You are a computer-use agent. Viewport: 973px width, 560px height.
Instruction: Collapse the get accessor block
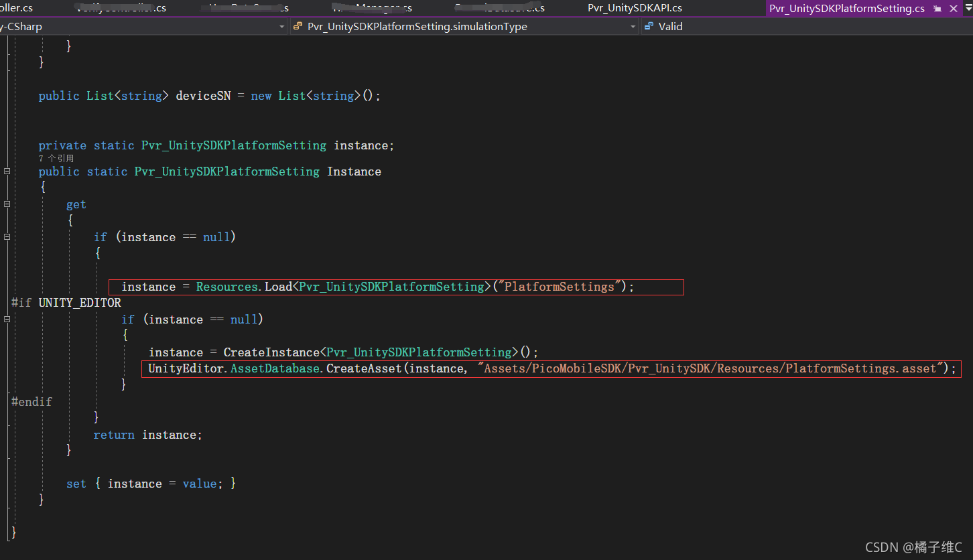(x=7, y=204)
